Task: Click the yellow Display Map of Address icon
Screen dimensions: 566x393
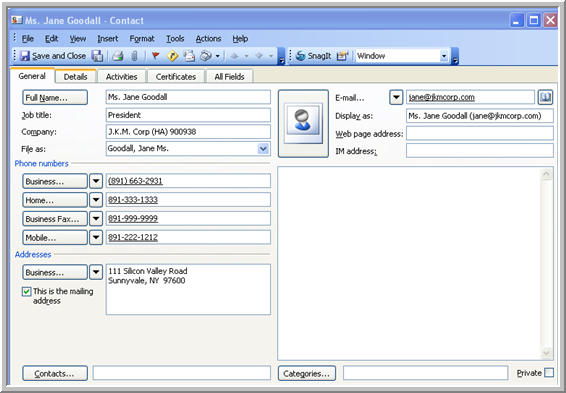Action: click(172, 56)
